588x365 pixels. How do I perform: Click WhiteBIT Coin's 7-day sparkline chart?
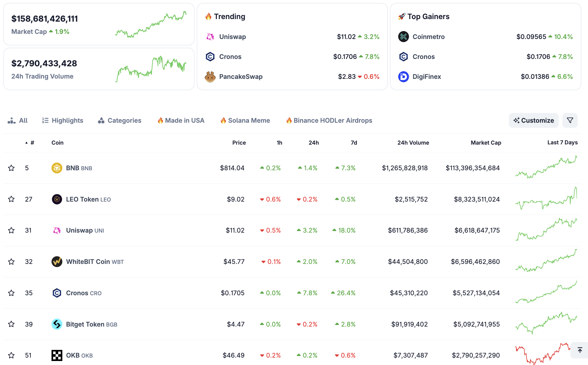[546, 261]
